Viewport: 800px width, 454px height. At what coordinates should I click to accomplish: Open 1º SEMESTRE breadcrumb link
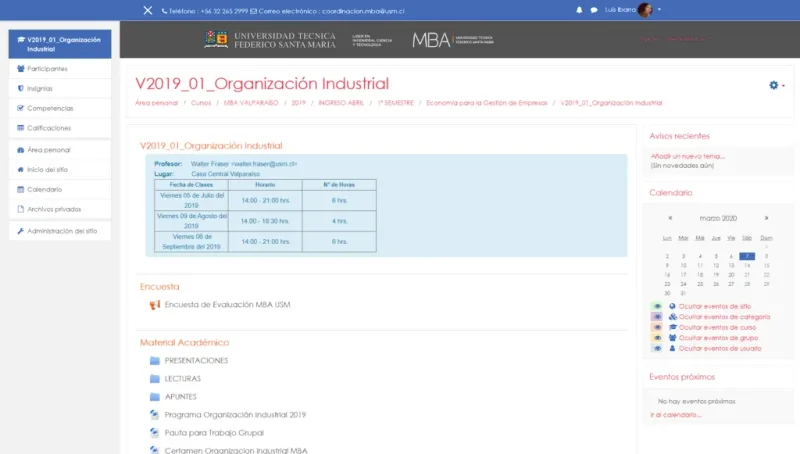(395, 103)
